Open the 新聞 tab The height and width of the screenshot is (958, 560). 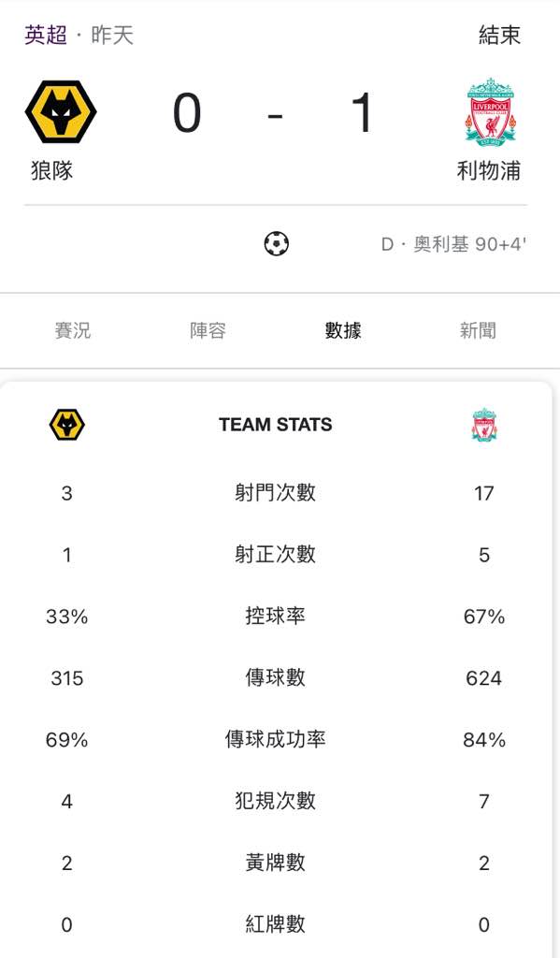478,330
